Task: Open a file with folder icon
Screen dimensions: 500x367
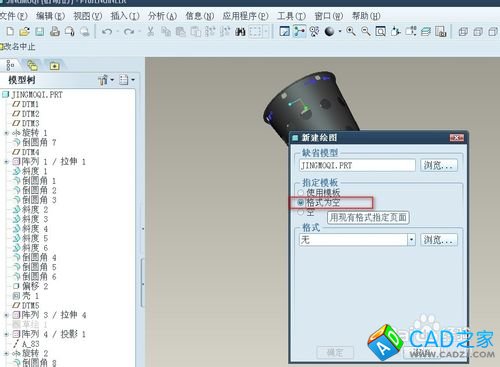Action: pyautogui.click(x=25, y=32)
